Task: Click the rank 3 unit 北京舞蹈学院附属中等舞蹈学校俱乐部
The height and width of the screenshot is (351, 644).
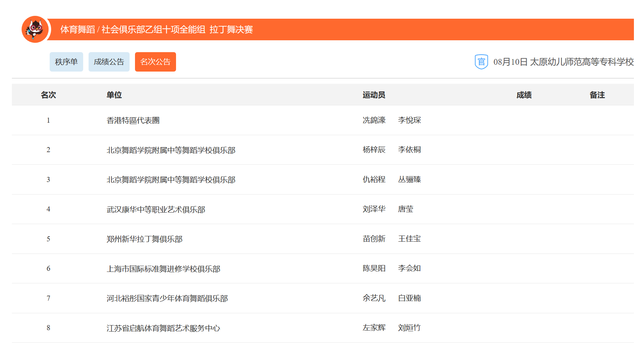Action: pyautogui.click(x=171, y=180)
